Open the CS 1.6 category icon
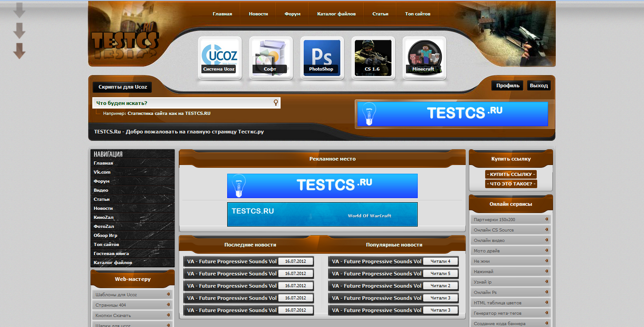 tap(373, 58)
